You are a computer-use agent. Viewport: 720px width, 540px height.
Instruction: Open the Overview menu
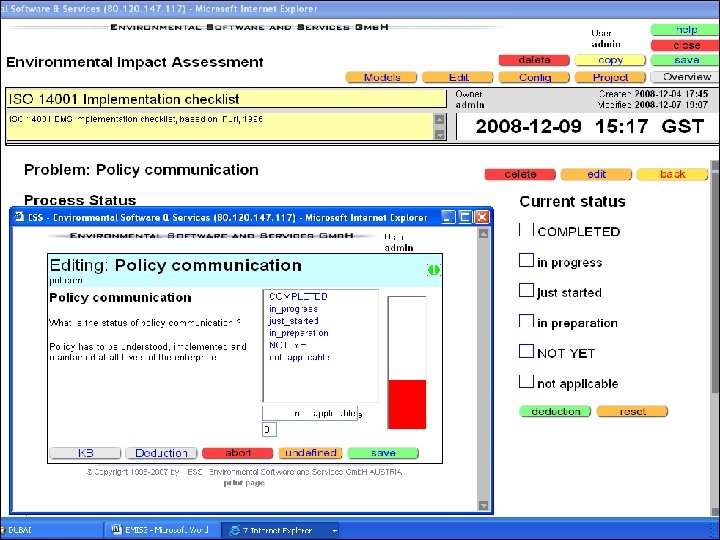pos(686,77)
